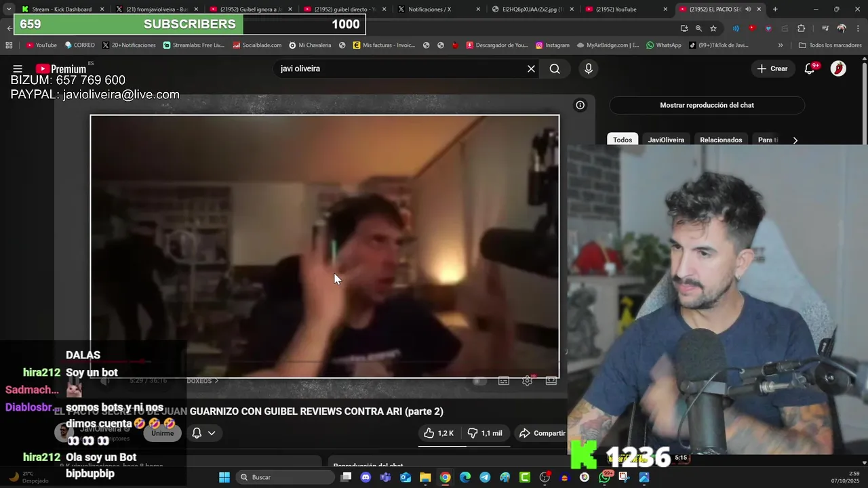This screenshot has height=488, width=868.
Task: Open the player settings gear
Action: 527,381
